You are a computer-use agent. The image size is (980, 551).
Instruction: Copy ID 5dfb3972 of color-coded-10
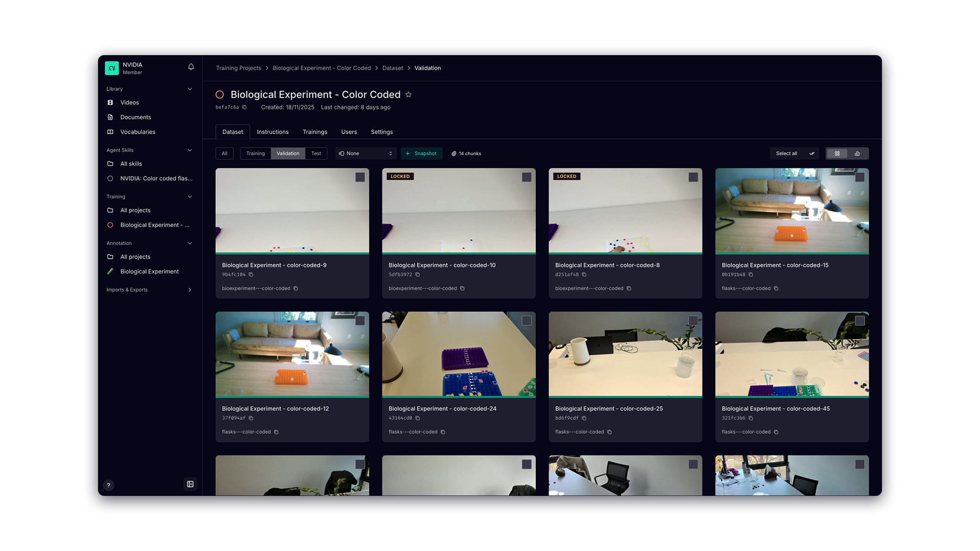point(418,274)
